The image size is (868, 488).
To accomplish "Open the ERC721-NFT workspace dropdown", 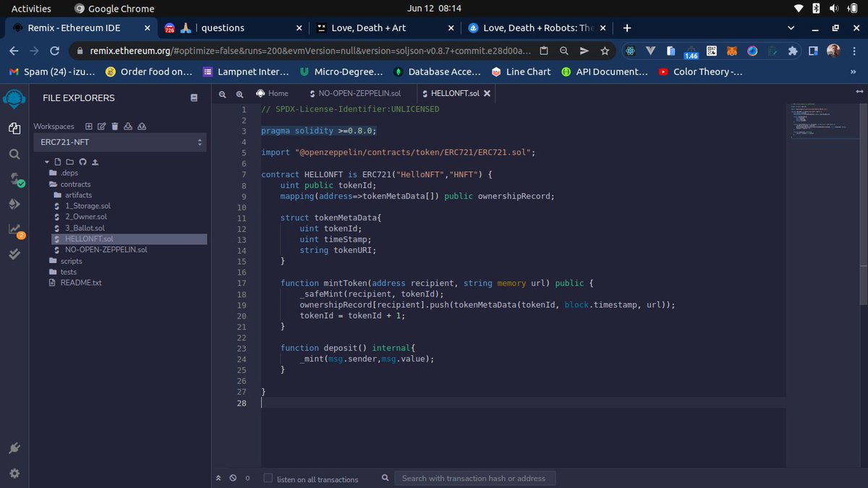I will point(120,142).
